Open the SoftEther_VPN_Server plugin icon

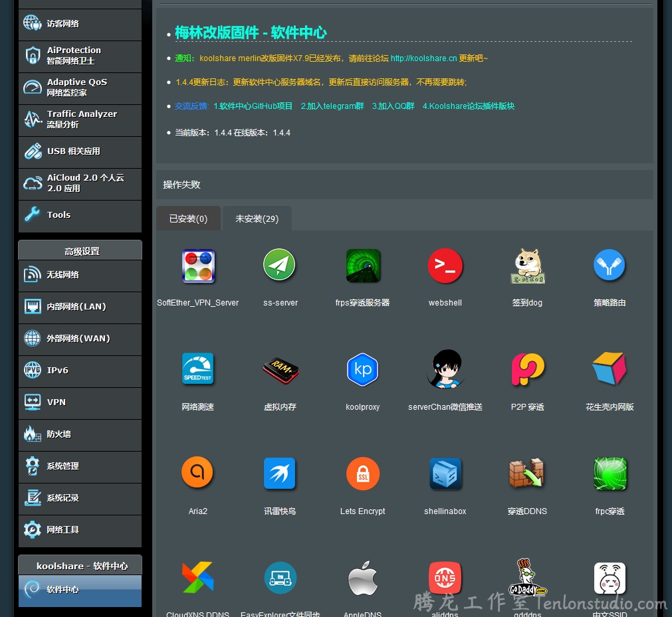pyautogui.click(x=198, y=266)
